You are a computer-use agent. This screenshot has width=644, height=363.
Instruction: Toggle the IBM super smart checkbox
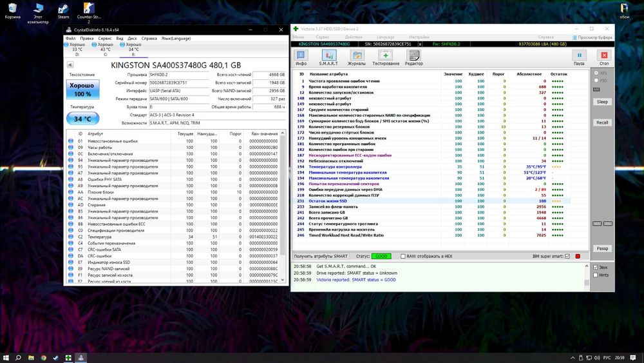[567, 256]
